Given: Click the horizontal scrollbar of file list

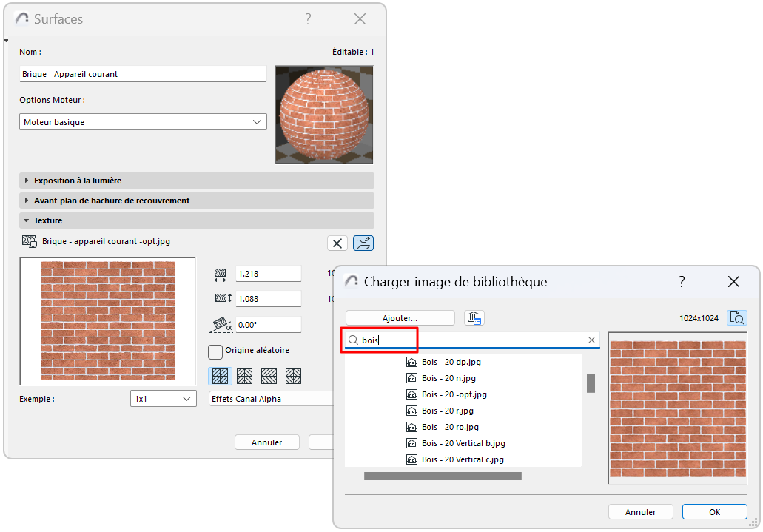Looking at the screenshot, I should (x=443, y=476).
